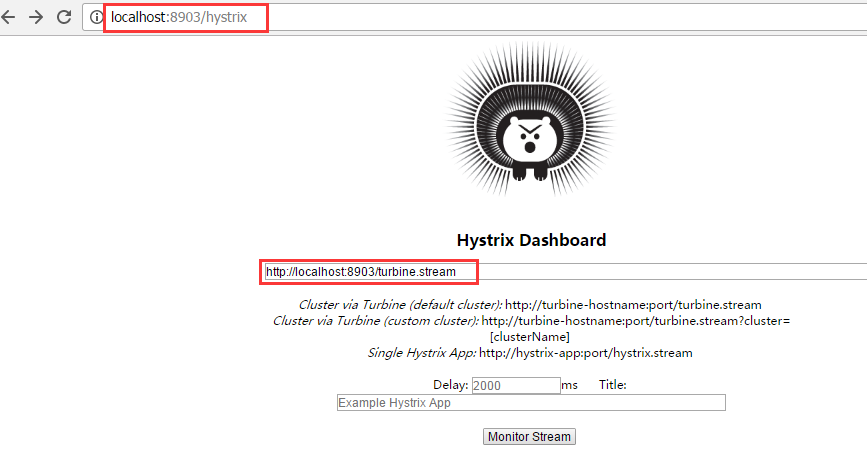867x458 pixels.
Task: Click the 'ms' unit label
Action: coord(570,385)
